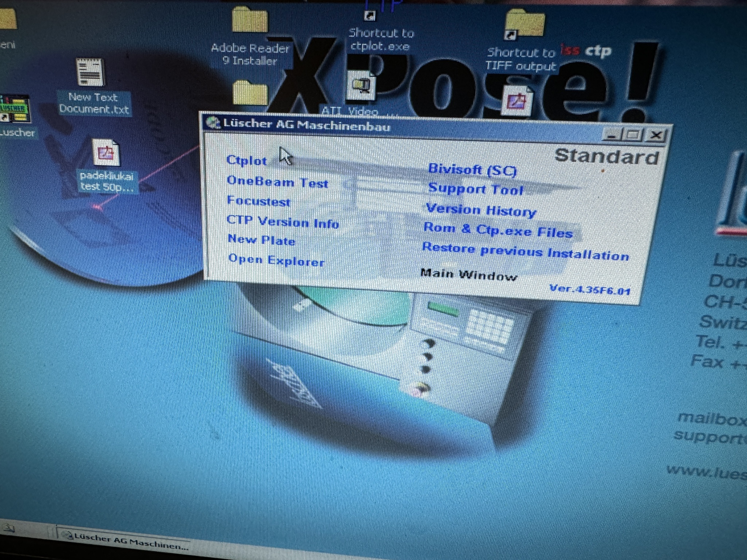Viewport: 747px width, 560px height.
Task: Open New Text Document.txt icon
Action: 90,73
